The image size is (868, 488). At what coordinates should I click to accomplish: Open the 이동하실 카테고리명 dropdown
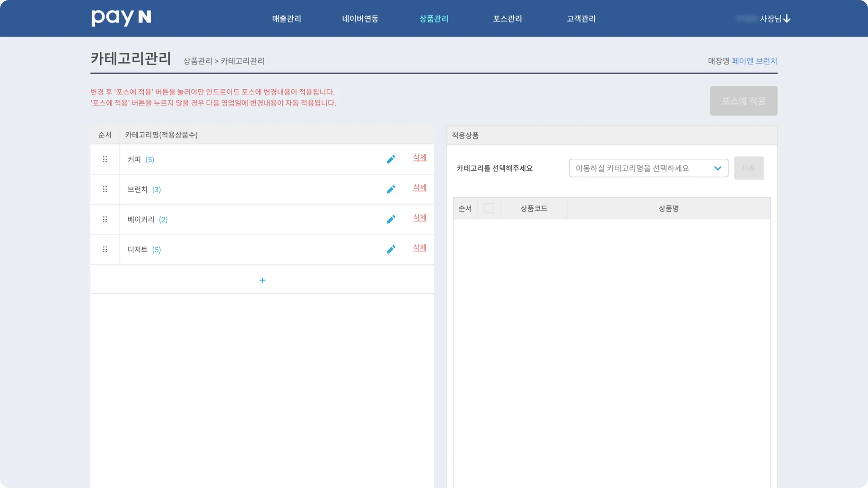[x=648, y=168]
